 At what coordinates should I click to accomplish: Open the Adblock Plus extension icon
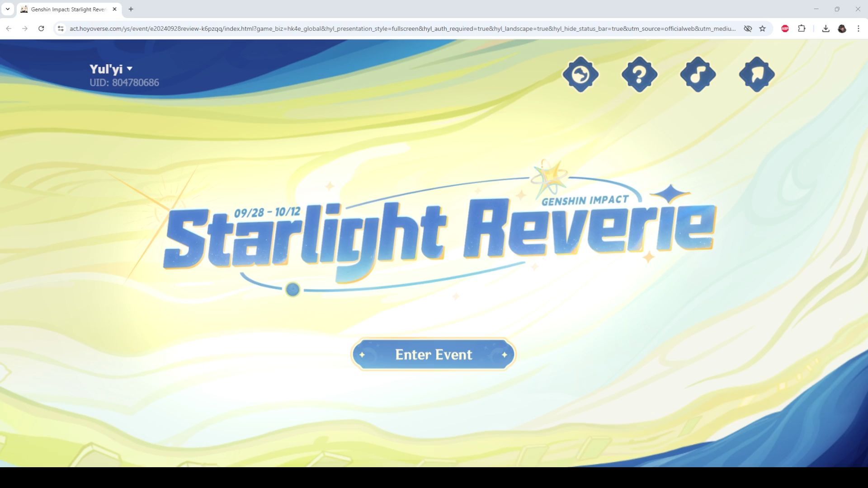pos(785,28)
